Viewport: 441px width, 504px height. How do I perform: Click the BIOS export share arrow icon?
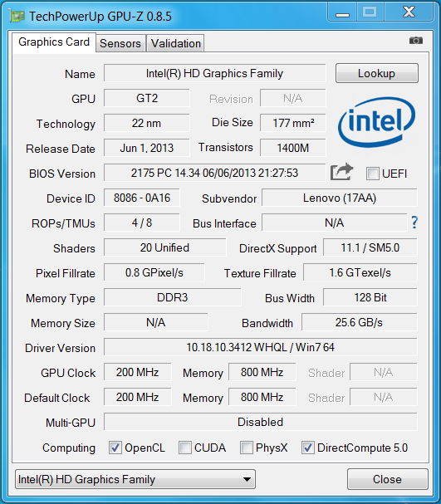(341, 172)
